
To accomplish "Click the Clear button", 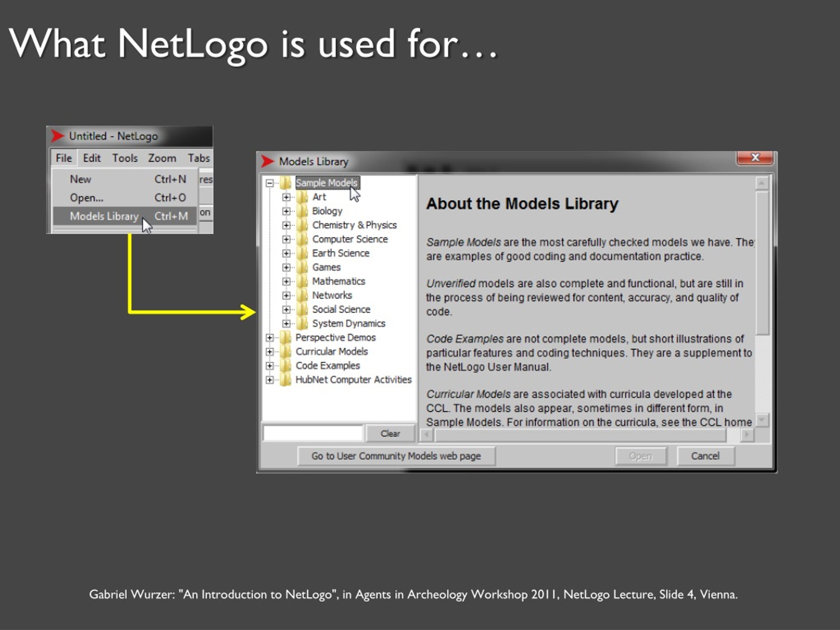I will (x=390, y=433).
